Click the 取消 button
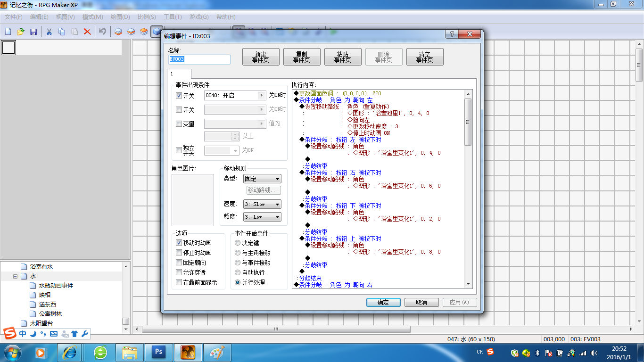 coord(421,303)
